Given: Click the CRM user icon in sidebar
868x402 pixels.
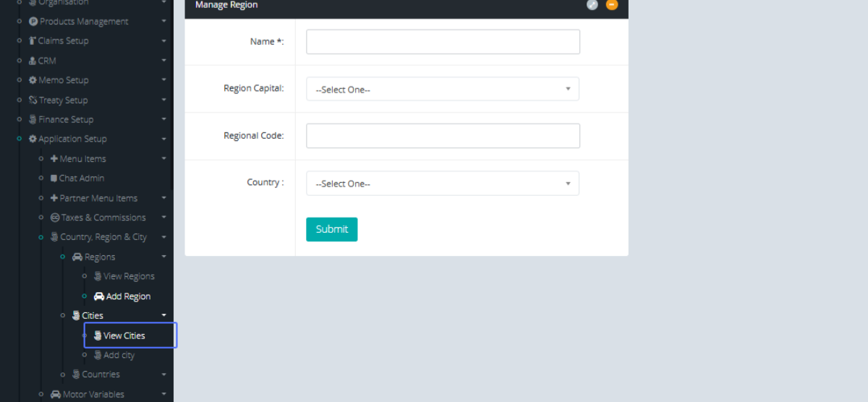Looking at the screenshot, I should (x=33, y=61).
